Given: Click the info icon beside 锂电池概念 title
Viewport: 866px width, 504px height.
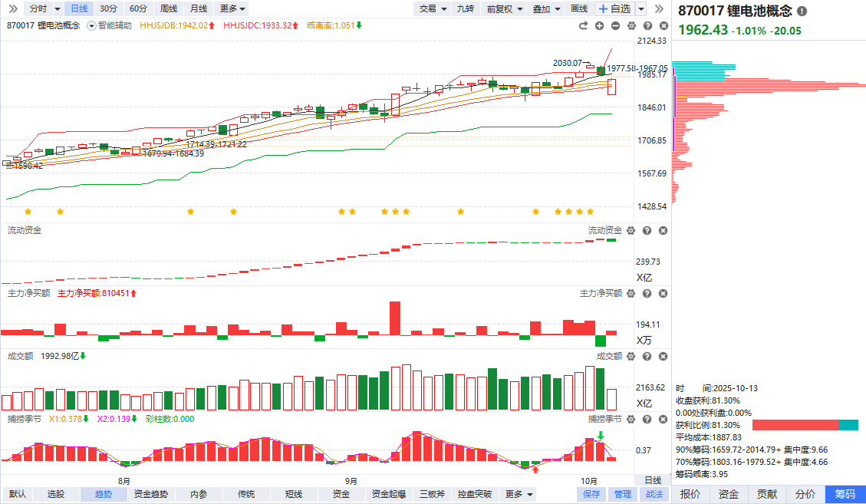Looking at the screenshot, I should tap(802, 12).
